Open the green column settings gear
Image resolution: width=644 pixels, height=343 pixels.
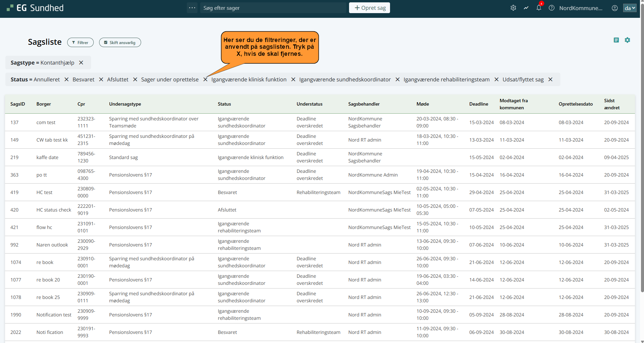coord(627,40)
